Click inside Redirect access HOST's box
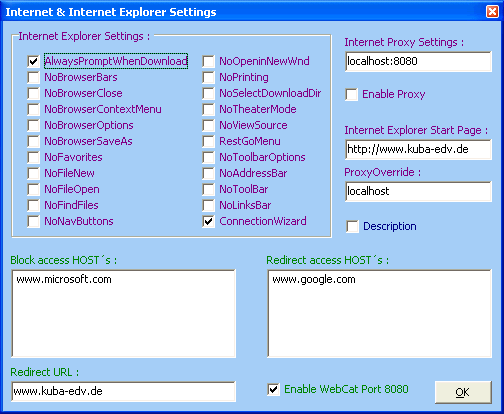This screenshot has width=504, height=414. point(380,314)
